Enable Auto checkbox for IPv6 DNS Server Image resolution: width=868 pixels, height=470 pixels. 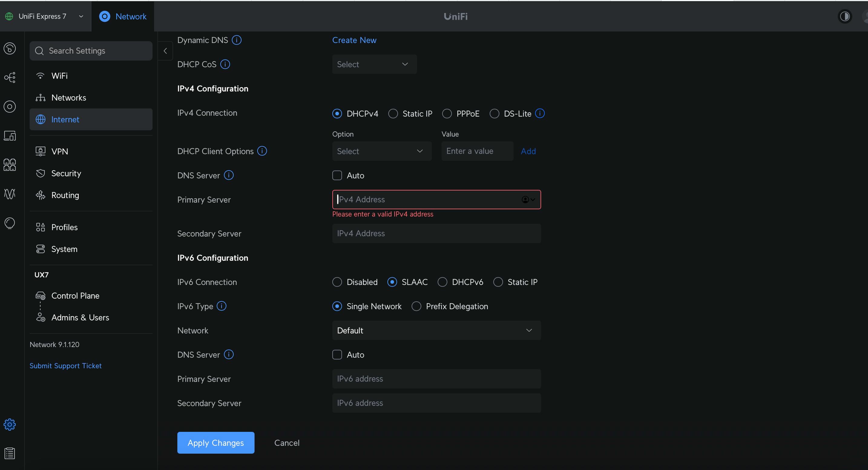337,355
